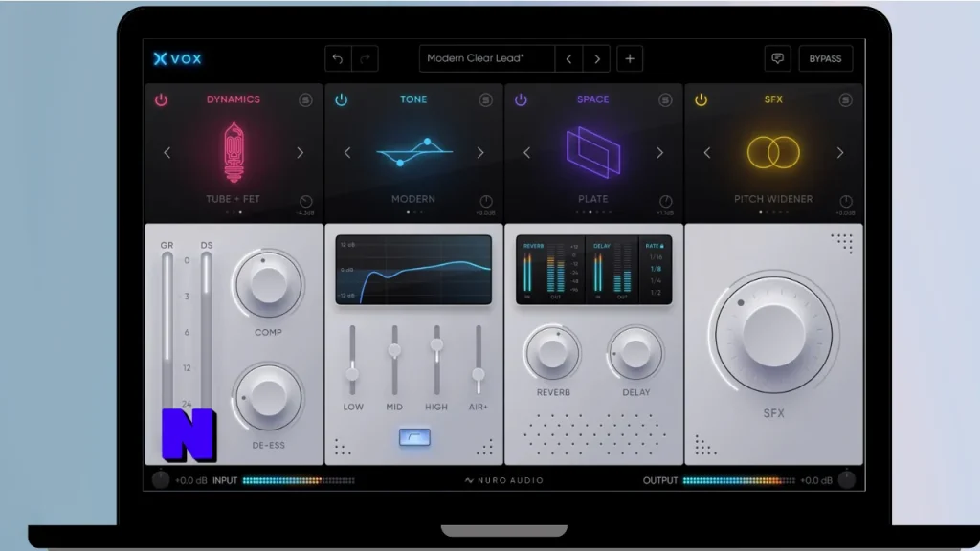Click the TUBE + FET label
Viewport: 980px width, 551px height.
click(234, 199)
